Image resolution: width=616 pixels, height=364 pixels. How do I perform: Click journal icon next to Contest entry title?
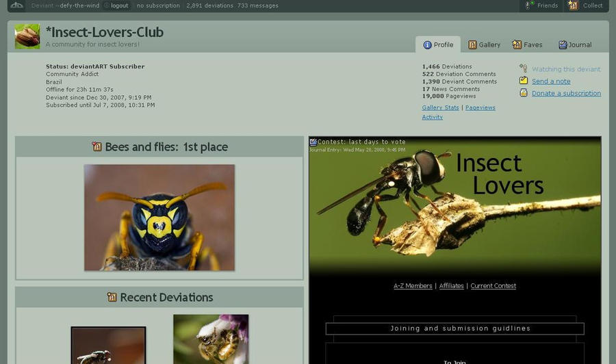pyautogui.click(x=313, y=142)
